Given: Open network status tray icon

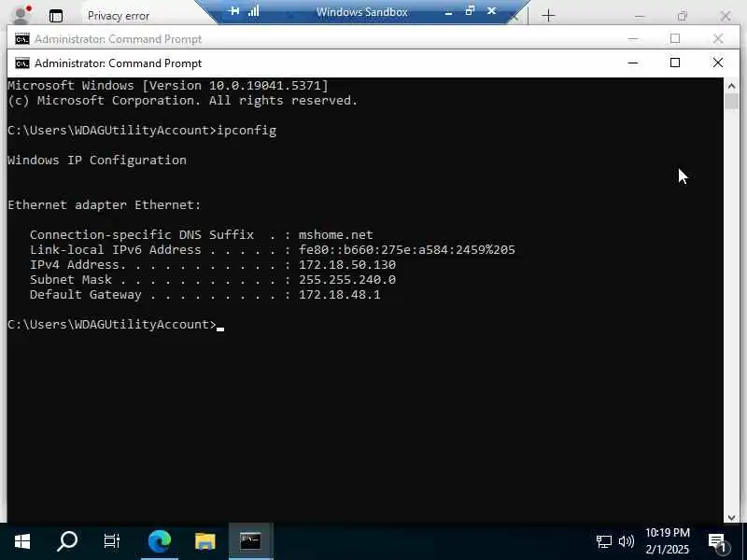Looking at the screenshot, I should tap(603, 541).
